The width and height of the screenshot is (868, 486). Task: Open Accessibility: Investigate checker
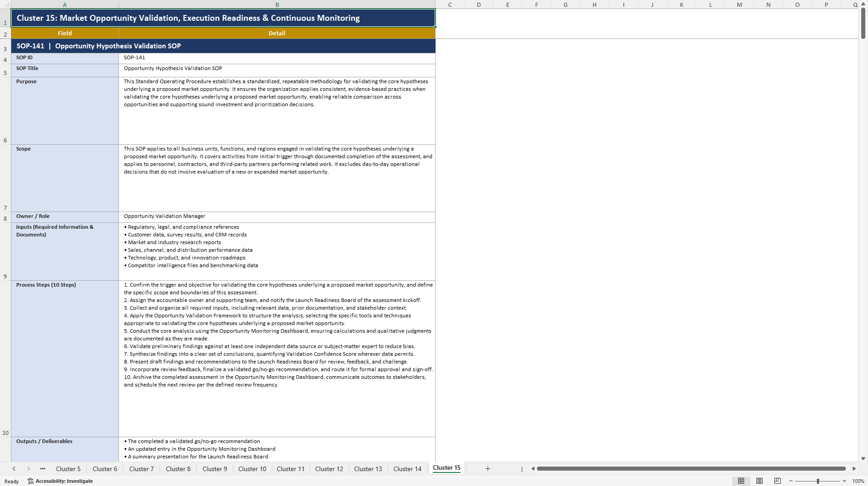coord(60,481)
